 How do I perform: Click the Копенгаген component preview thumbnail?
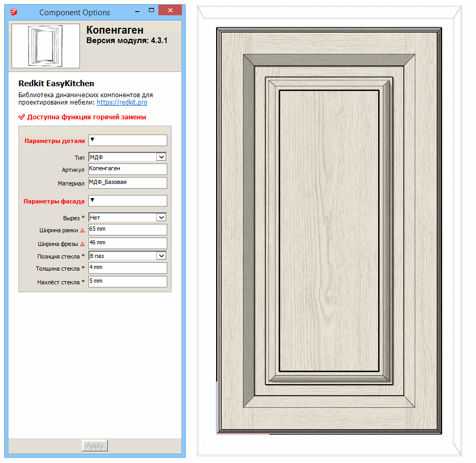(46, 46)
